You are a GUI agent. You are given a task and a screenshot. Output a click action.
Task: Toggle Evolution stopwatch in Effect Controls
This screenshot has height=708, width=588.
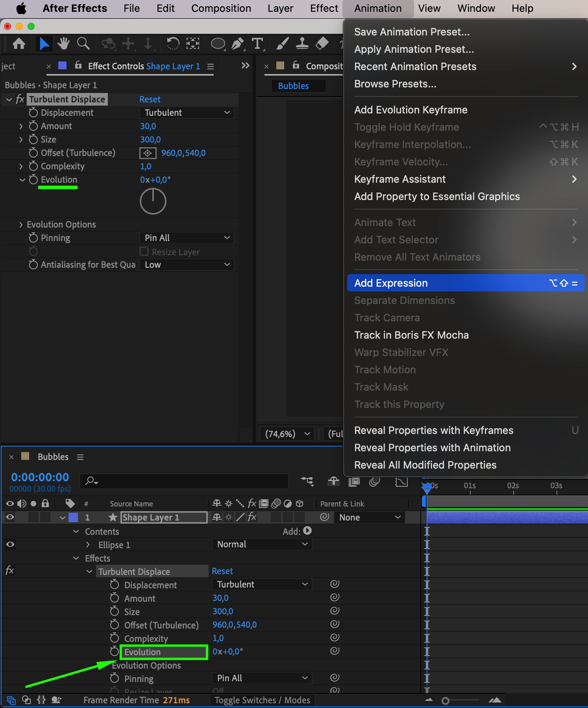point(33,180)
